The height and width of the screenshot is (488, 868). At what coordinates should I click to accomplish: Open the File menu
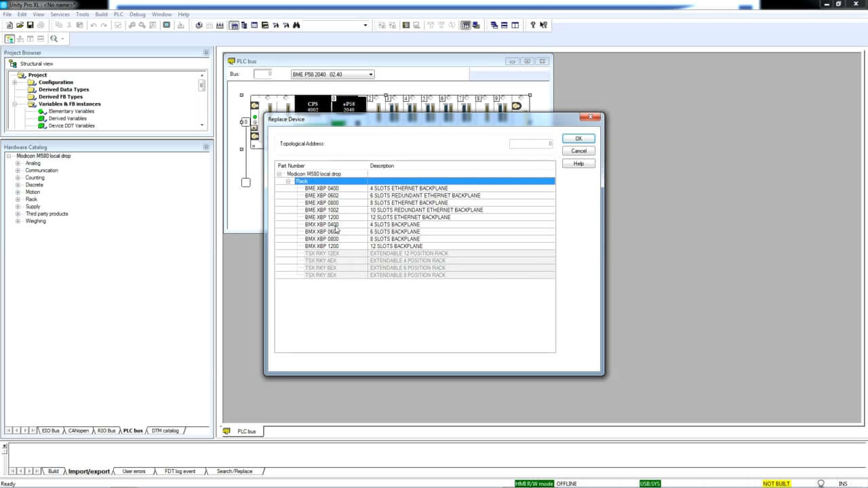click(x=7, y=14)
